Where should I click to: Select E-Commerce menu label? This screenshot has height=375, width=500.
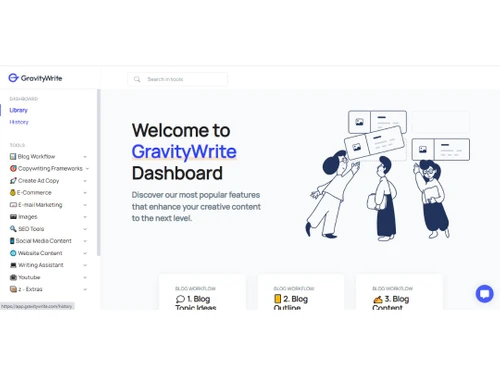coord(34,193)
